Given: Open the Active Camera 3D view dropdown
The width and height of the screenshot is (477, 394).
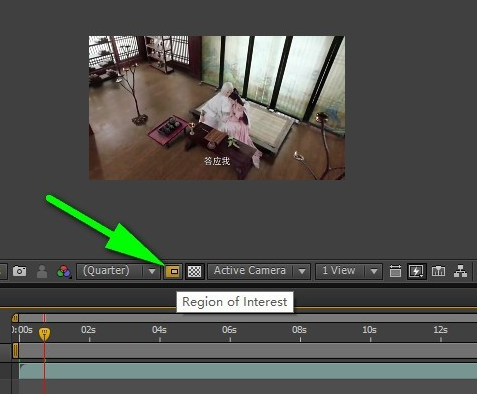Looking at the screenshot, I should coord(259,271).
